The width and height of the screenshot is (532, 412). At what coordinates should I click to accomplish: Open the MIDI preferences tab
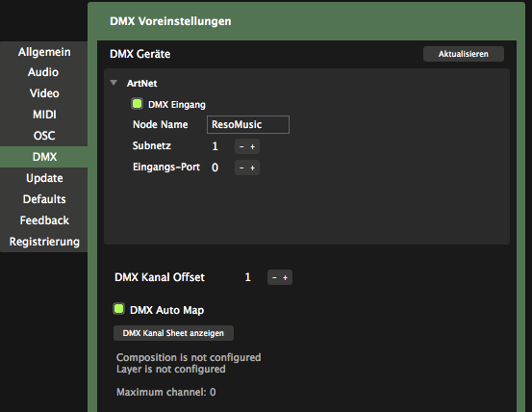pyautogui.click(x=44, y=115)
